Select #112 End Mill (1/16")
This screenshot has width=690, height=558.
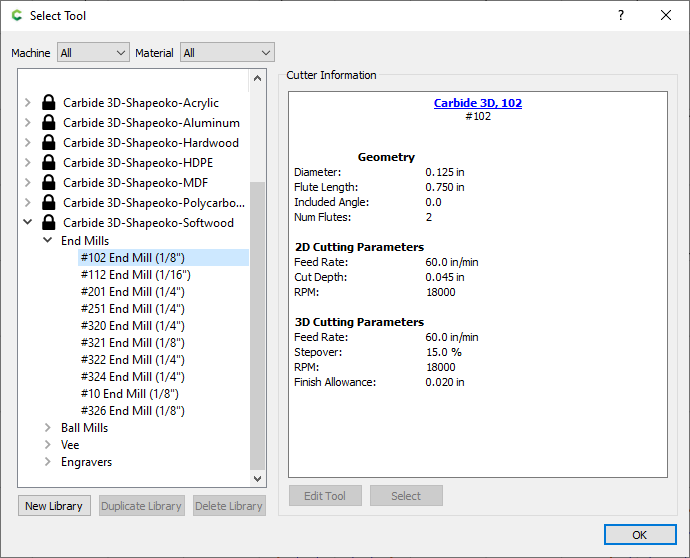pos(136,275)
